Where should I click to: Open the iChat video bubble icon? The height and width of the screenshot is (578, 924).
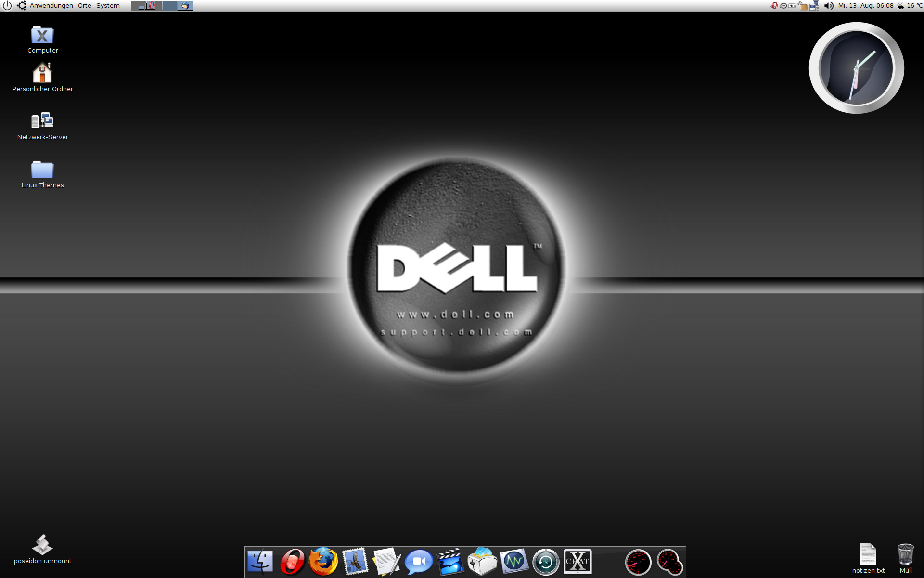[x=418, y=562]
